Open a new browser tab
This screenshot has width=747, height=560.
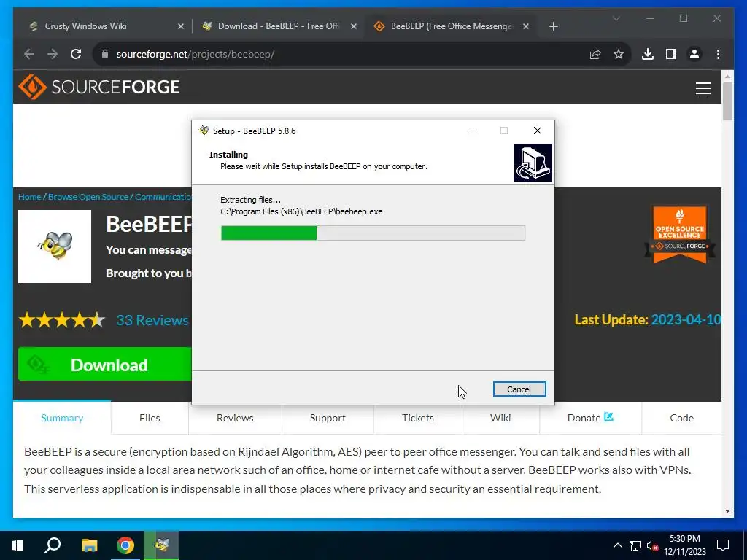(553, 26)
